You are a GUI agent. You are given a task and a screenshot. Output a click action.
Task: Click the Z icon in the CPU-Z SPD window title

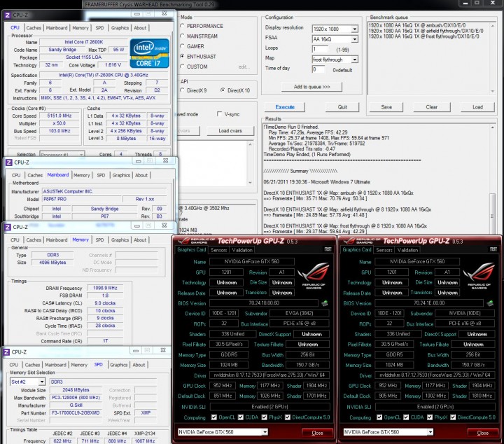(6, 352)
